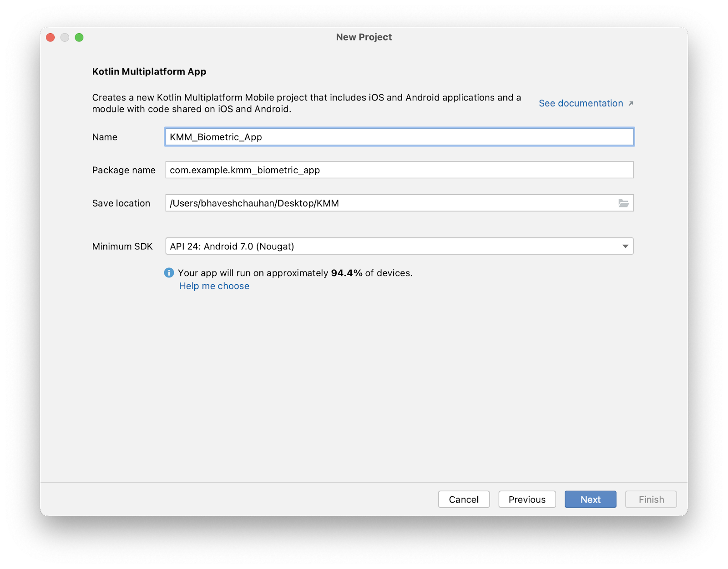Open See documentation

pyautogui.click(x=581, y=103)
